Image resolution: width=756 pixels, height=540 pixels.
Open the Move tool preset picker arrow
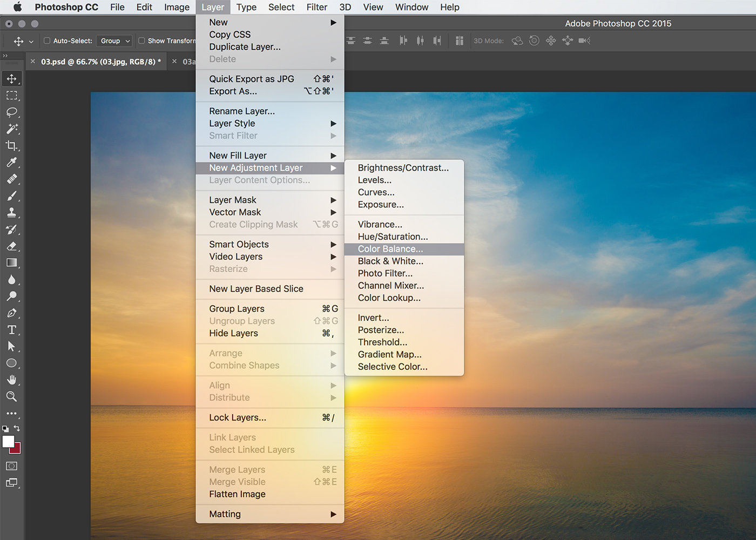point(31,41)
